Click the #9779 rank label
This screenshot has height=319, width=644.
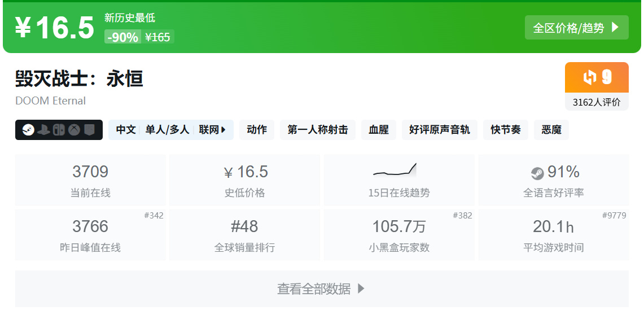(614, 216)
